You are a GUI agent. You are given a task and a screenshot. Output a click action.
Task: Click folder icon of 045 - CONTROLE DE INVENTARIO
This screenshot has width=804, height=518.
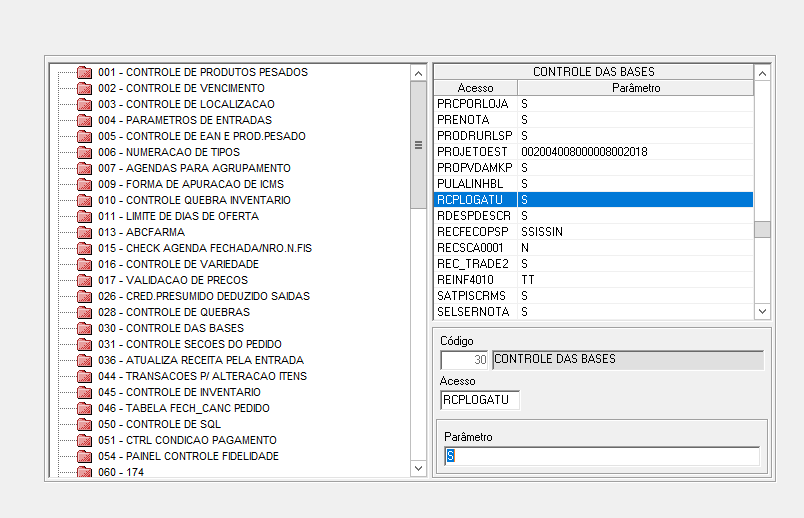[84, 392]
